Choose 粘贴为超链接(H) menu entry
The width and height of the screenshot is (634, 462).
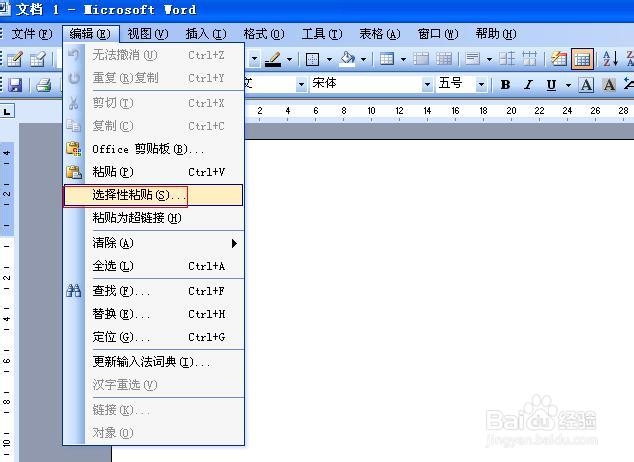pos(153,218)
